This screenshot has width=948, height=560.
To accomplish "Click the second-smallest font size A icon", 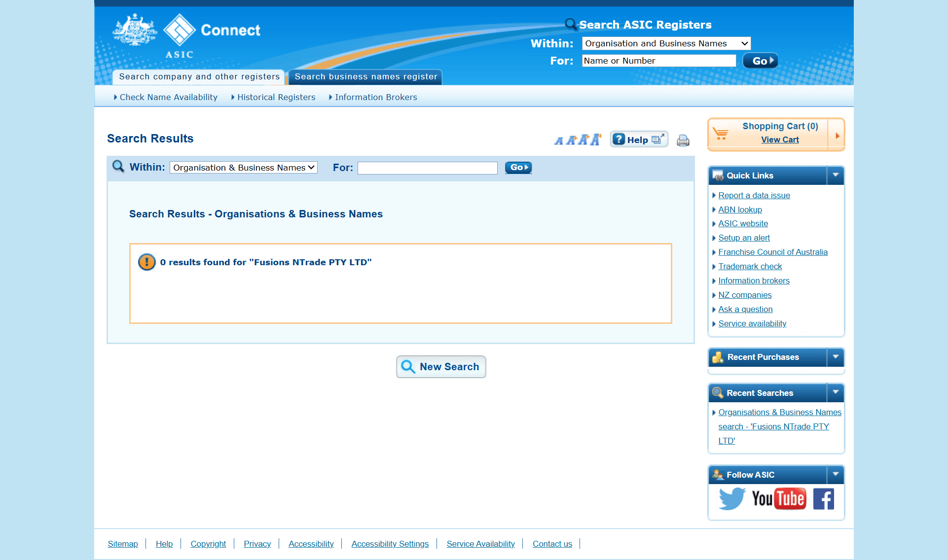I will tap(571, 140).
